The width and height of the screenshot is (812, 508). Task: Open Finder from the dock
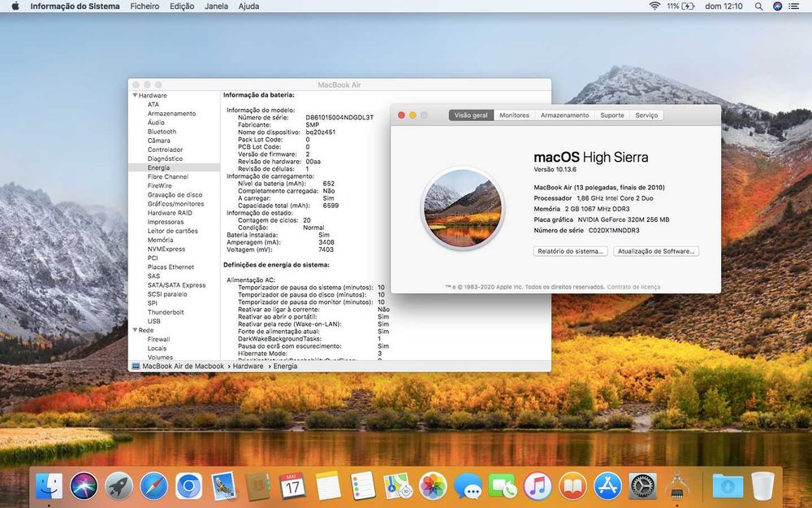[50, 486]
